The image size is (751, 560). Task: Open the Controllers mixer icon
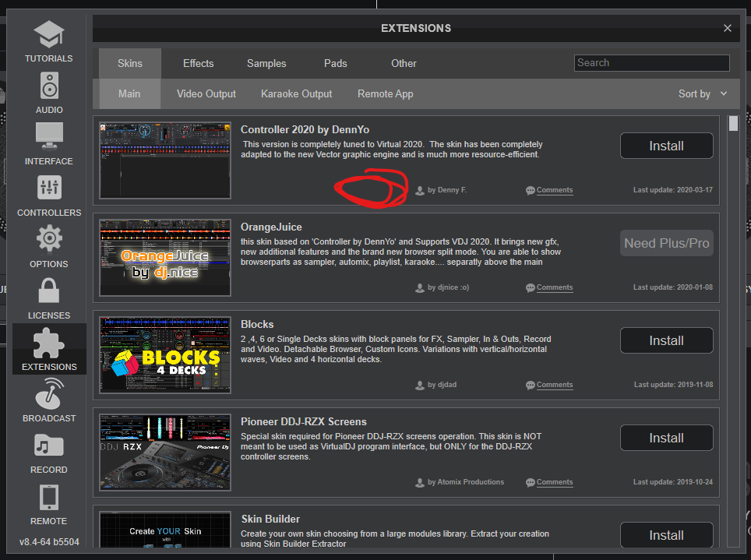coord(49,187)
